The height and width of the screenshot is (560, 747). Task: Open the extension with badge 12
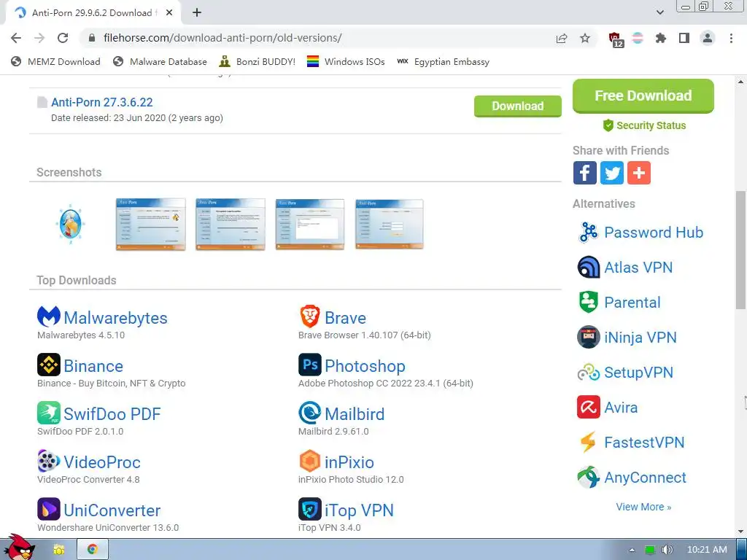click(x=616, y=39)
